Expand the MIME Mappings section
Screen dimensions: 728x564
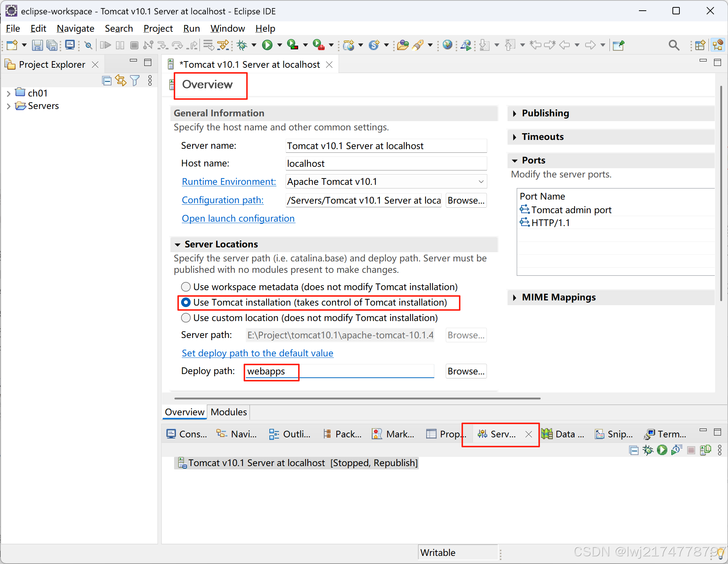515,297
